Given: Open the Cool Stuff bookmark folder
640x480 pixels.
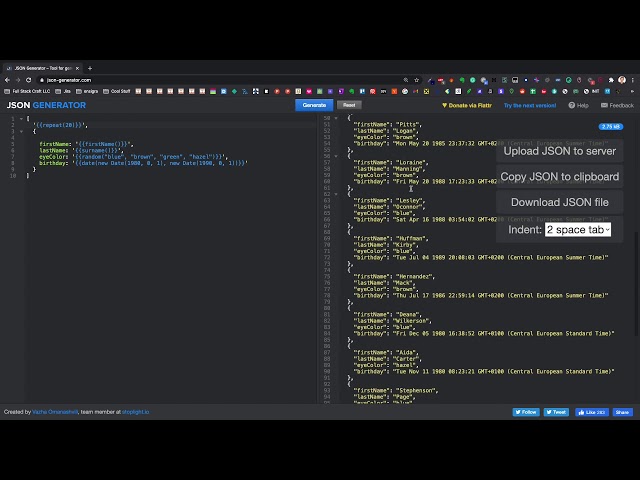Looking at the screenshot, I should coord(117,91).
